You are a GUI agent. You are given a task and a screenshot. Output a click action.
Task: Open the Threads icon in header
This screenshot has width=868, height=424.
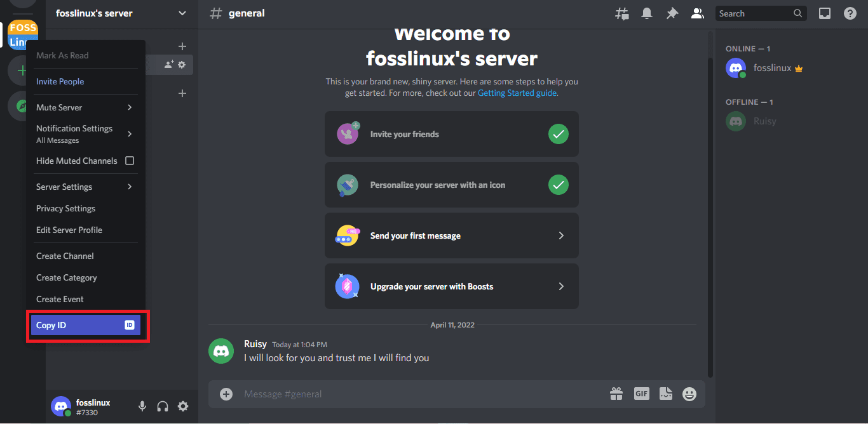click(622, 13)
